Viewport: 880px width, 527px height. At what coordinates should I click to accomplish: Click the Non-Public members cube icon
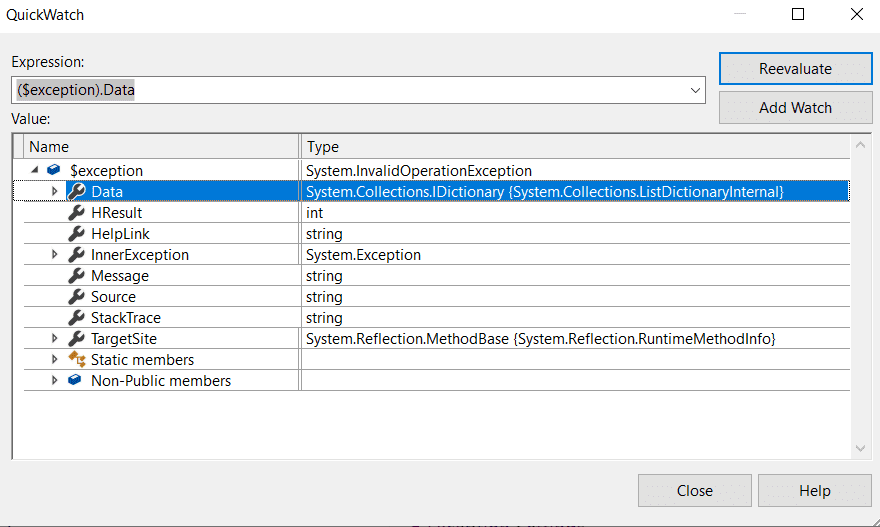tap(75, 381)
